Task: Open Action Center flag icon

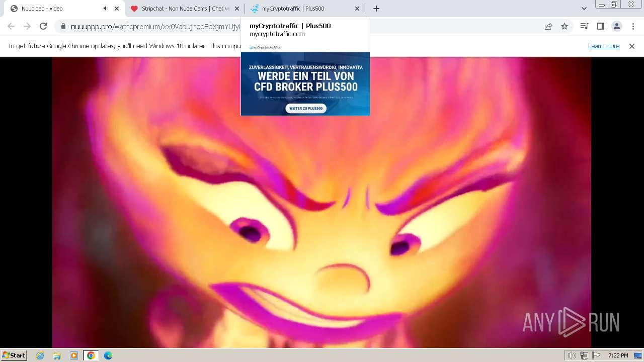Action: (596, 355)
